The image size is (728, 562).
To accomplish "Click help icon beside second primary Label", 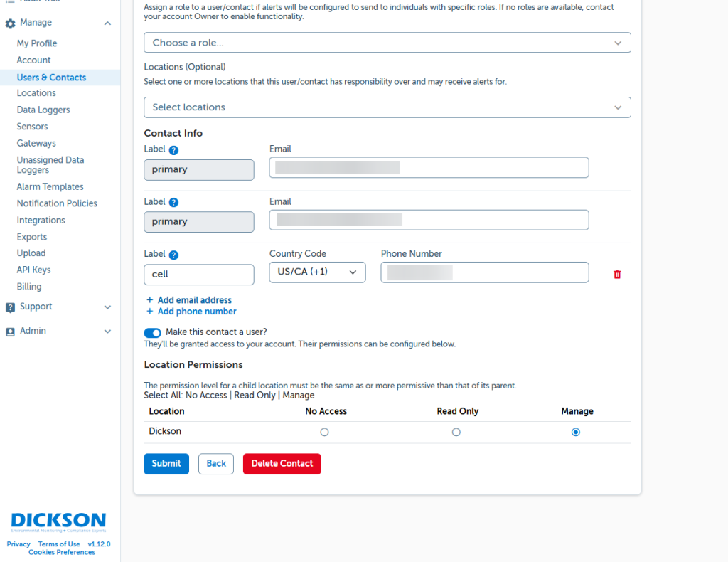I will 173,203.
